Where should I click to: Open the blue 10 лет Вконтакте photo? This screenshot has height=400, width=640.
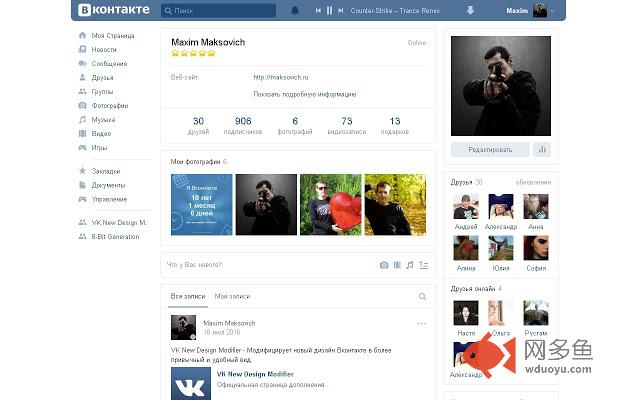(202, 204)
